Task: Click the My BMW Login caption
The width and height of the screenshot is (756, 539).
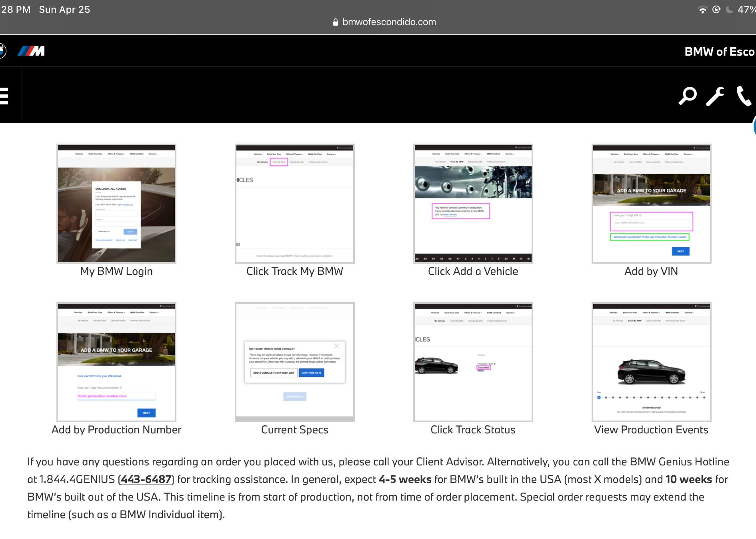Action: [116, 271]
